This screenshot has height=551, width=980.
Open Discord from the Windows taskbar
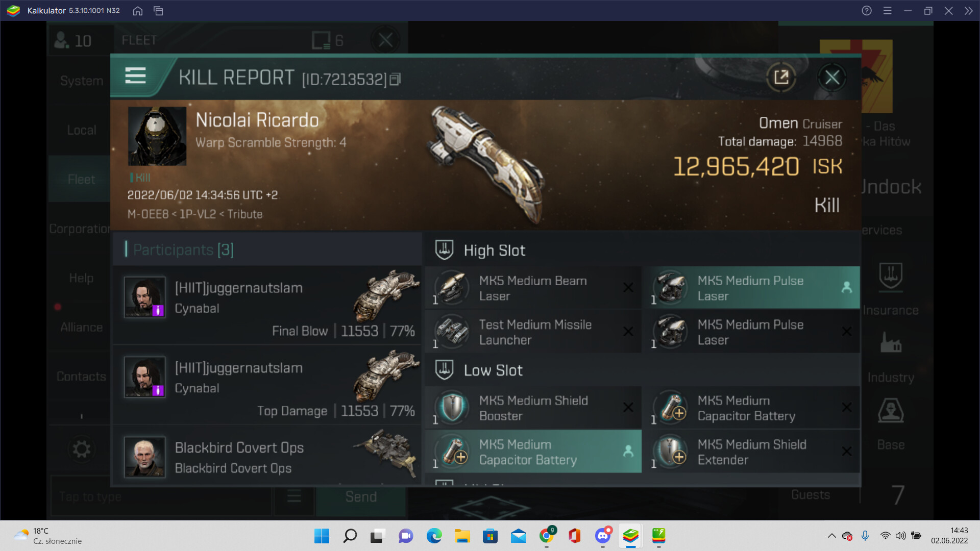pos(603,536)
